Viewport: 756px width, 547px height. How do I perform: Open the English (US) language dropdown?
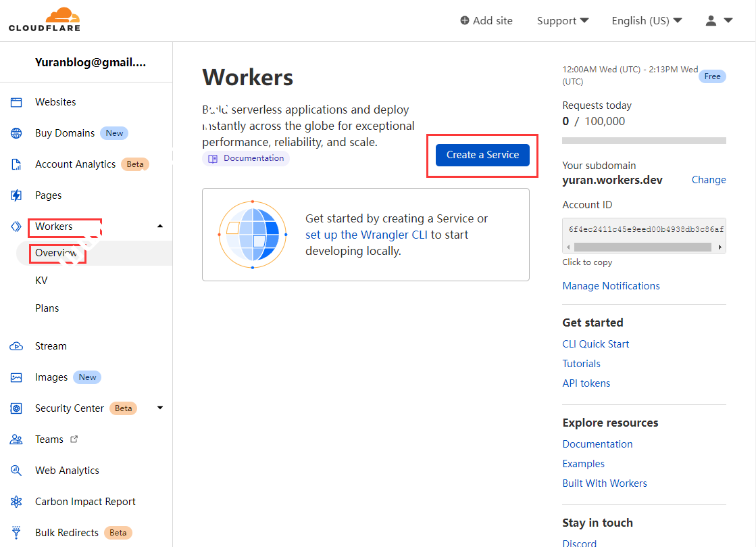pyautogui.click(x=647, y=21)
